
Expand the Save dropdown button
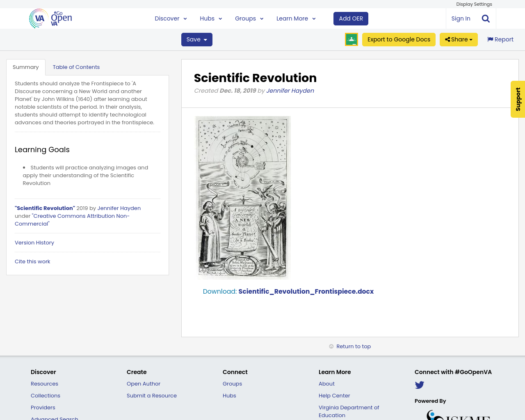tap(197, 39)
